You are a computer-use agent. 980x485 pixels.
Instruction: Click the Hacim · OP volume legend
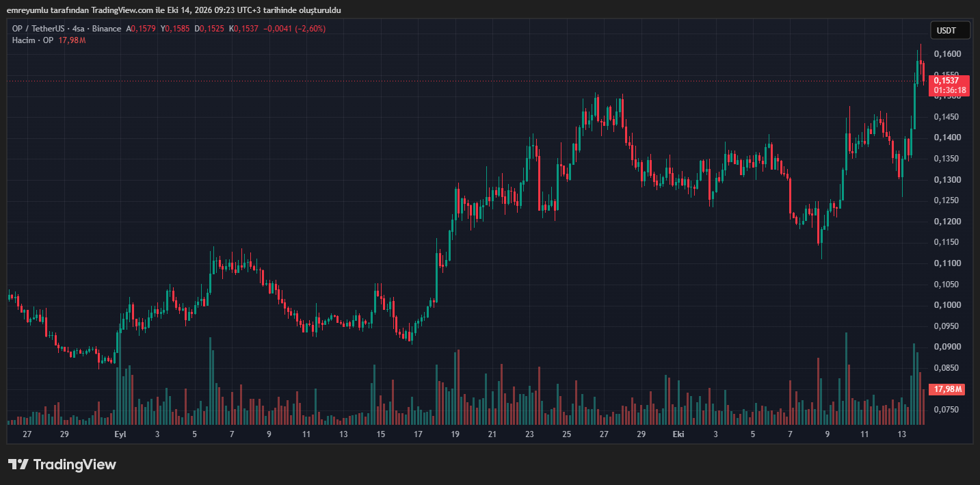tap(34, 40)
